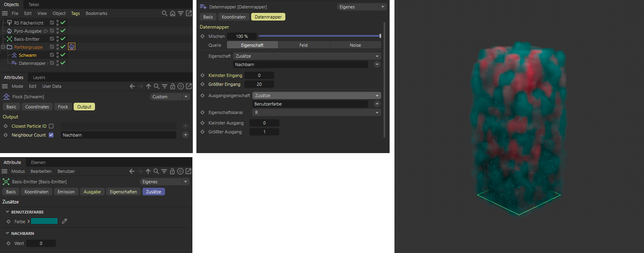Open the Eigenschaftskanal R dropdown
The width and height of the screenshot is (644, 253).
(317, 112)
